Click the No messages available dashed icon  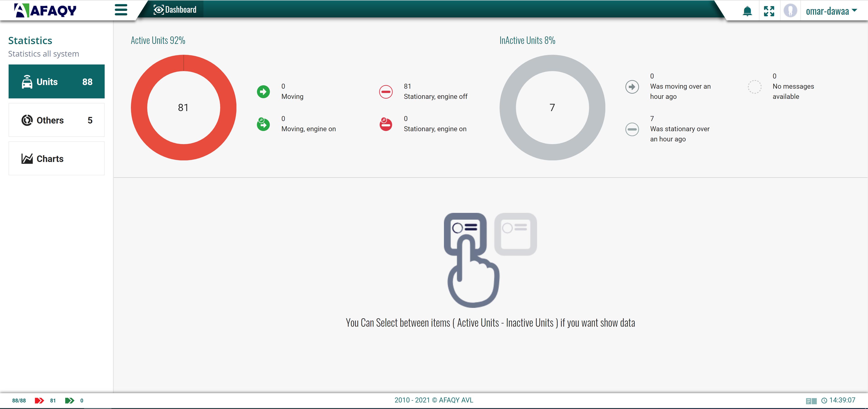tap(755, 87)
